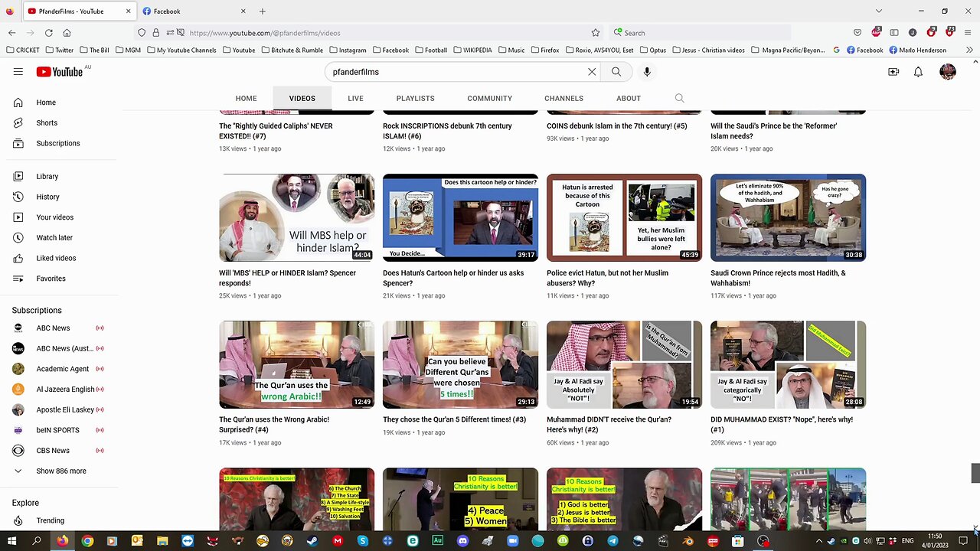
Task: Click the YouTube search input field
Action: (456, 72)
